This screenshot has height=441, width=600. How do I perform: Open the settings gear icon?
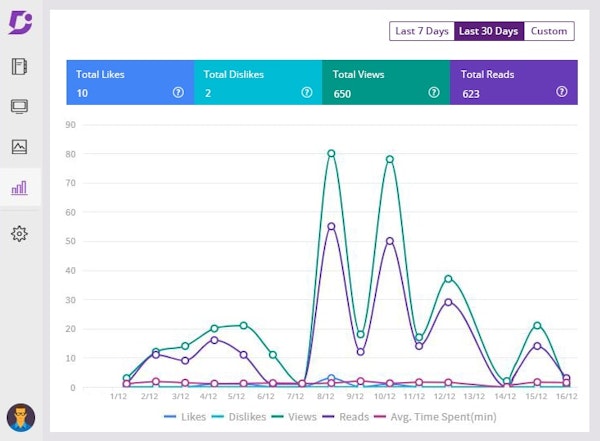[x=19, y=233]
